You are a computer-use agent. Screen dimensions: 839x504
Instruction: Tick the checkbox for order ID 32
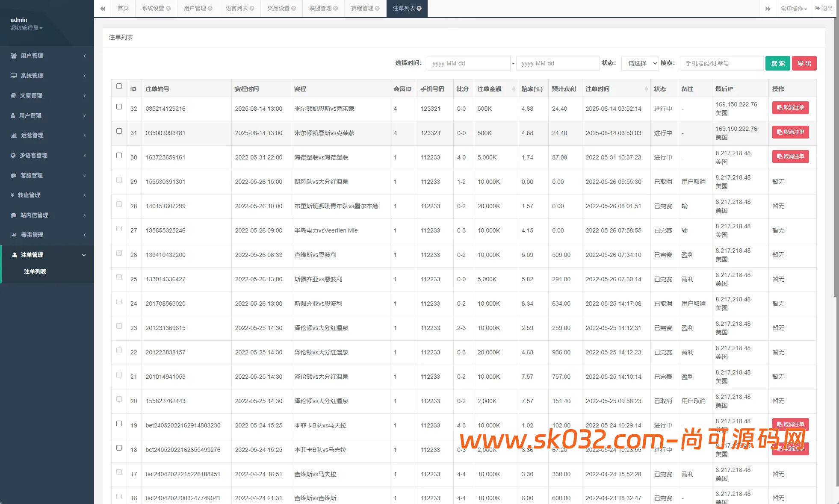[119, 107]
